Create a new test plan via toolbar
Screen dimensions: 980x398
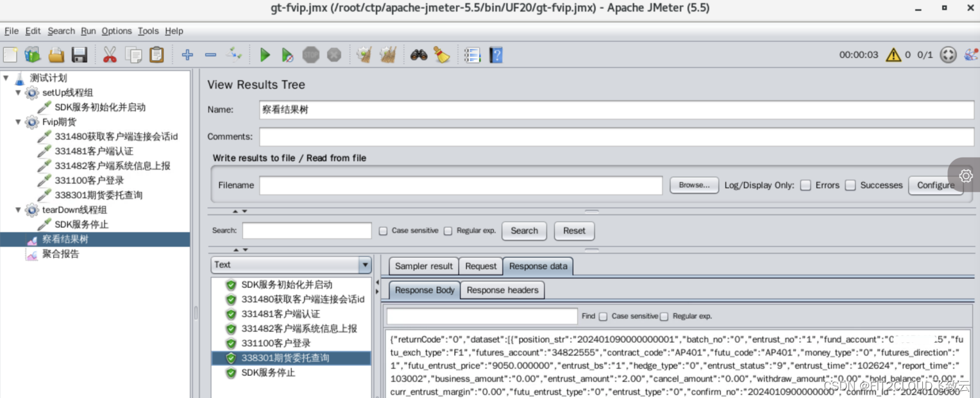[10, 55]
